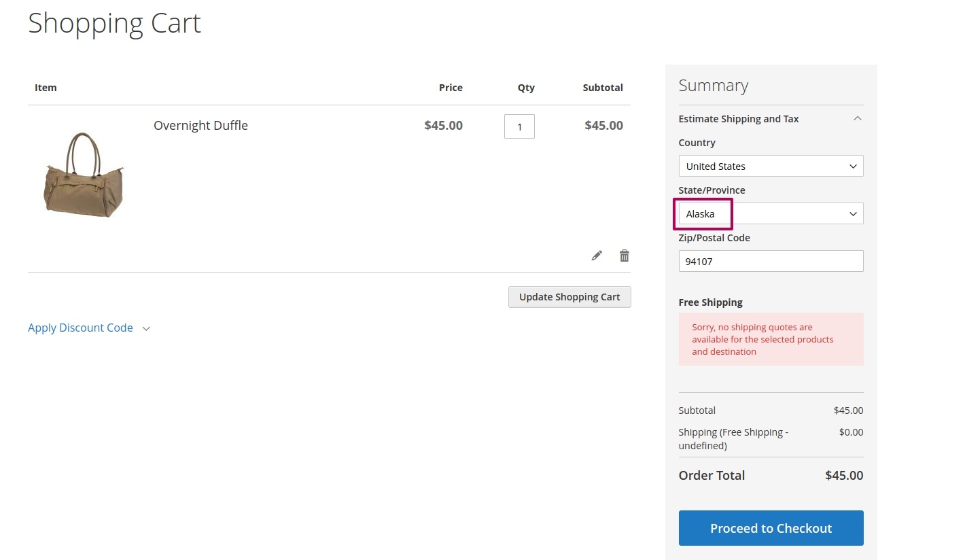Click the pencil edit icon for Overnight Duffle
The height and width of the screenshot is (560, 965).
[x=597, y=256]
